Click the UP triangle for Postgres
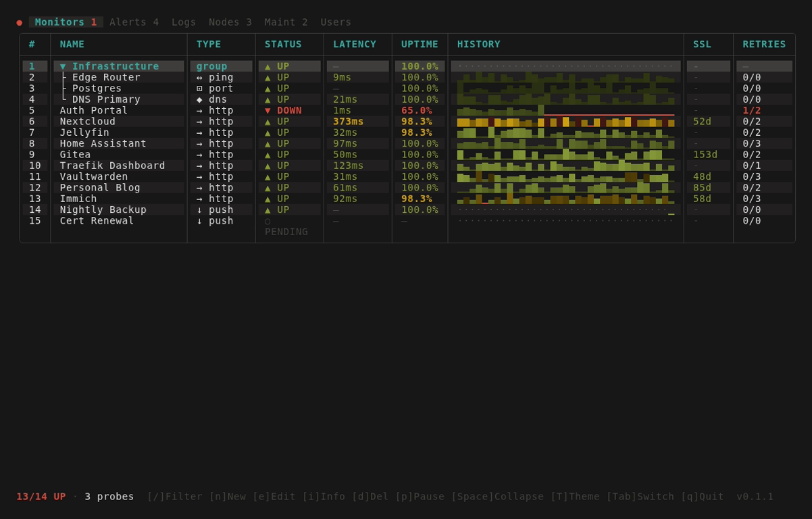The height and width of the screenshot is (519, 812). 268,89
